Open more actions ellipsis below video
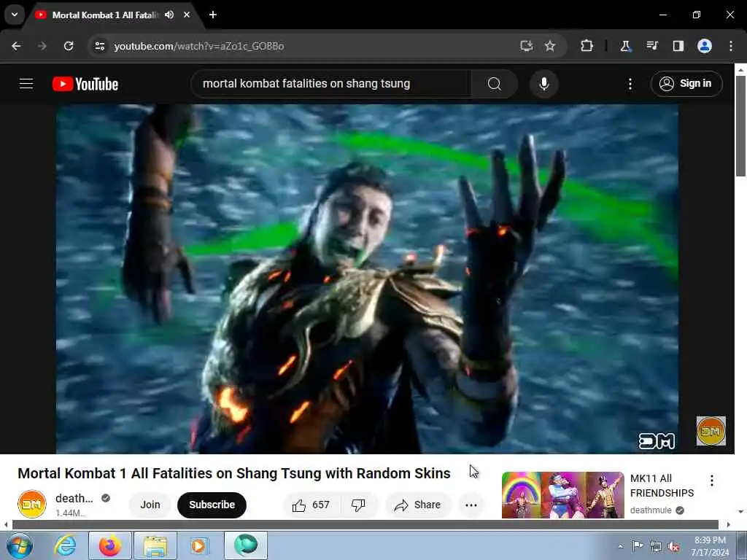The width and height of the screenshot is (747, 560). click(x=471, y=505)
